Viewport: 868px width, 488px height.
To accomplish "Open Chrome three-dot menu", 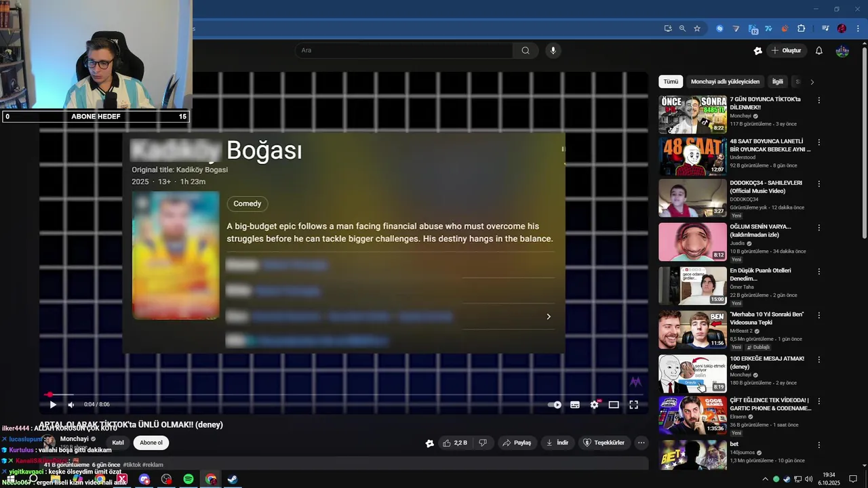I will point(856,28).
